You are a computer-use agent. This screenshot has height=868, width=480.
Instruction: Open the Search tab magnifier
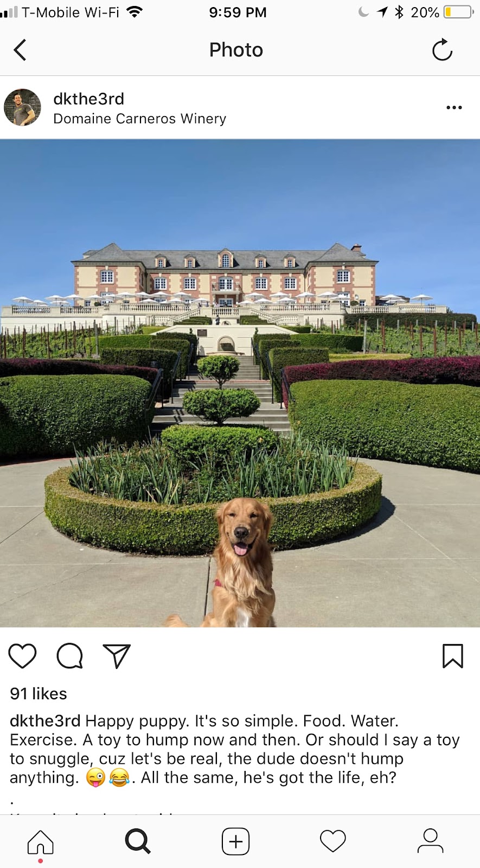(138, 841)
